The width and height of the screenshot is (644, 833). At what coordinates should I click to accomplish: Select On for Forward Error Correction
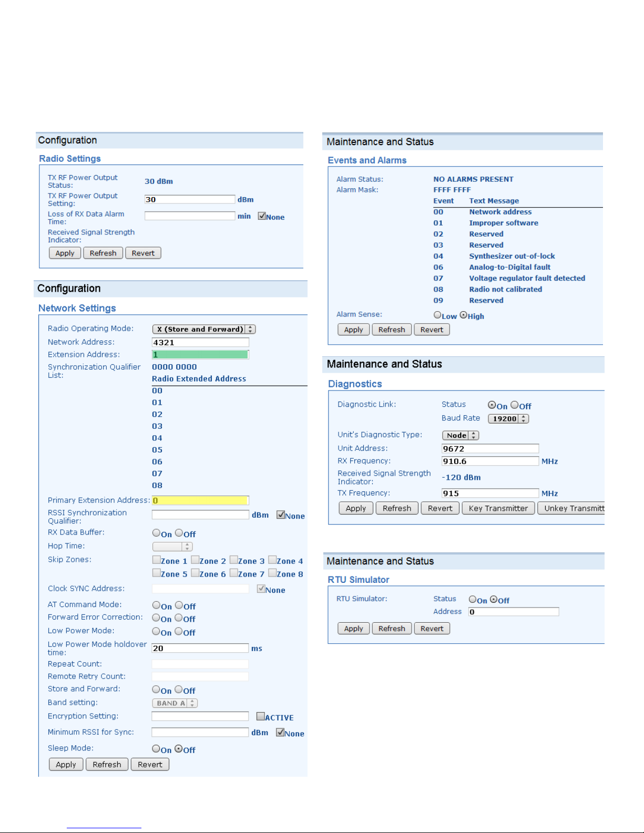156,618
